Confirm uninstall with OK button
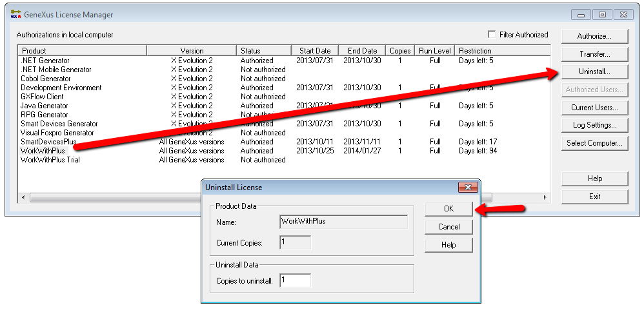Viewport: 644px width, 310px height. point(448,209)
